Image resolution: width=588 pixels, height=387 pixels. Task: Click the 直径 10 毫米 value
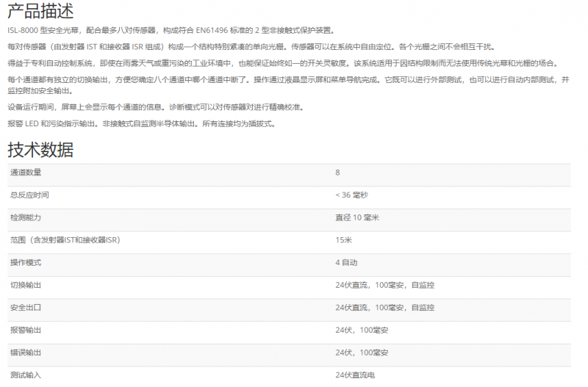(x=357, y=218)
